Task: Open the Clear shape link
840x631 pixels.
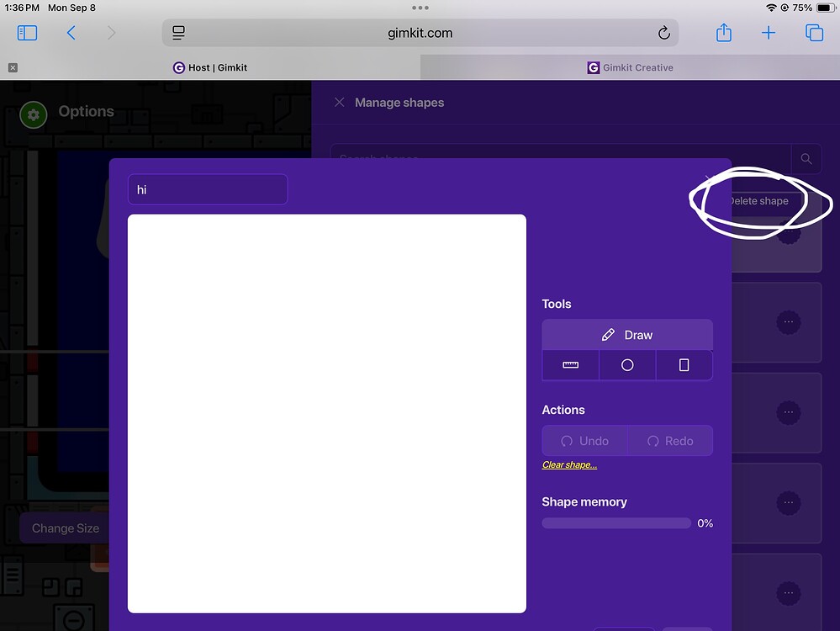Action: click(x=569, y=464)
